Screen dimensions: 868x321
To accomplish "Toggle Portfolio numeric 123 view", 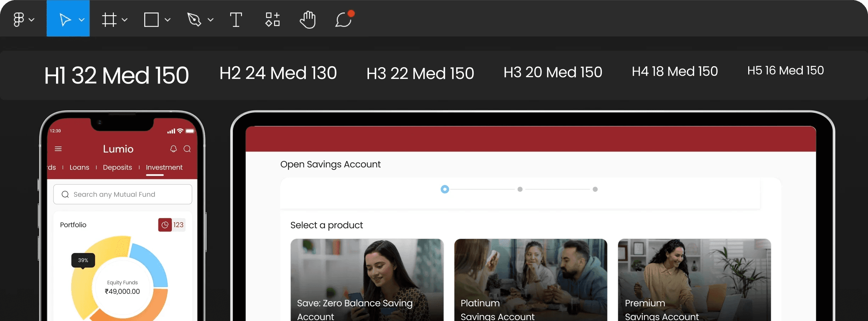I will (178, 225).
